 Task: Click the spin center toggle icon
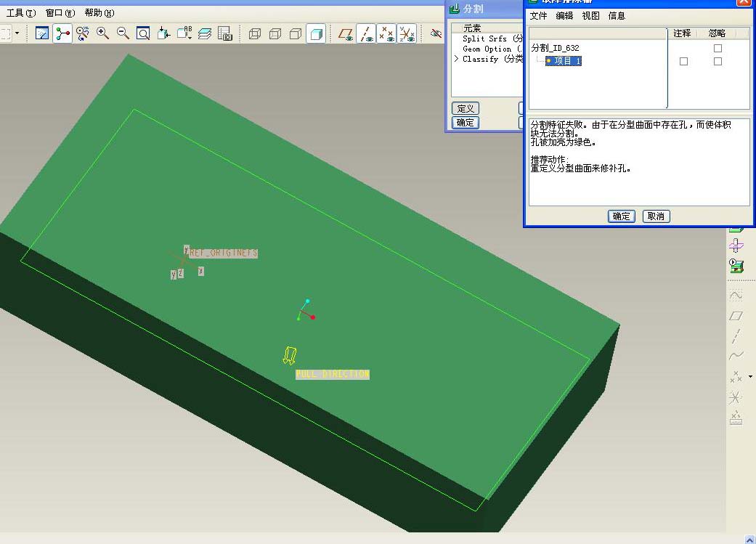pyautogui.click(x=62, y=33)
